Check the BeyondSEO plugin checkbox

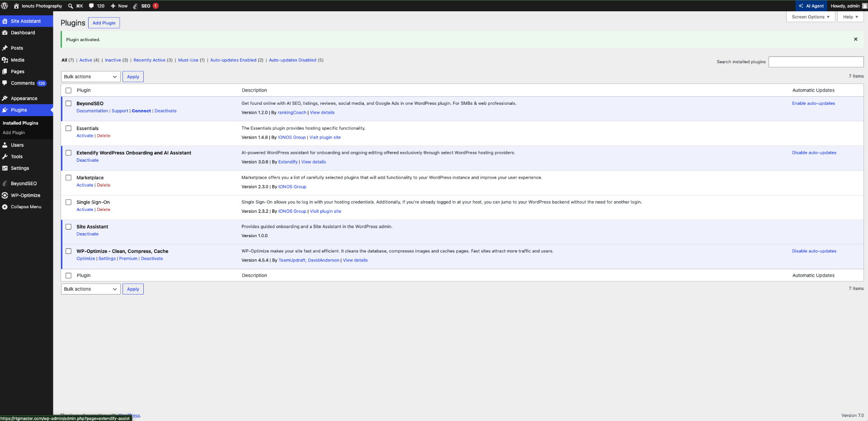point(69,103)
